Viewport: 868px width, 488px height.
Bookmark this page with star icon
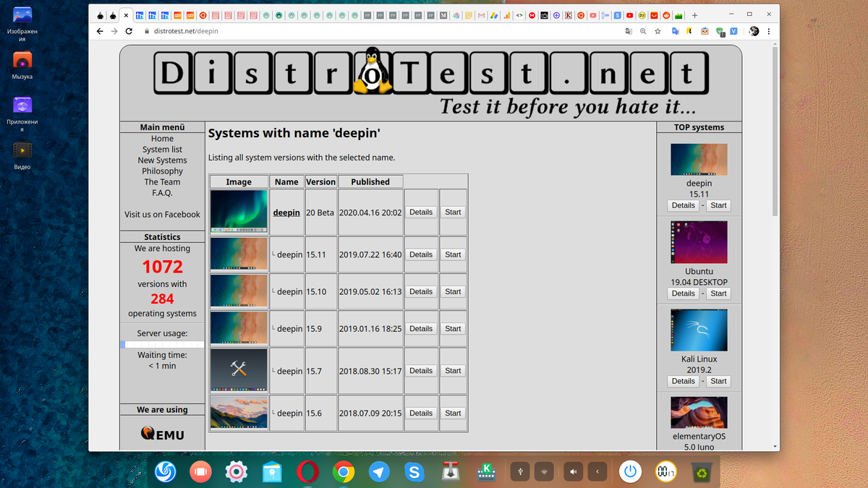point(658,31)
